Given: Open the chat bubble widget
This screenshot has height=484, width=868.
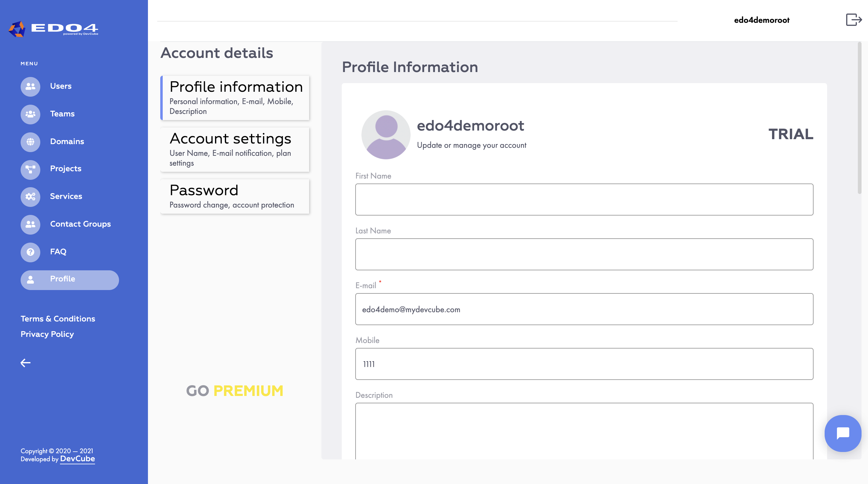Looking at the screenshot, I should tap(843, 433).
